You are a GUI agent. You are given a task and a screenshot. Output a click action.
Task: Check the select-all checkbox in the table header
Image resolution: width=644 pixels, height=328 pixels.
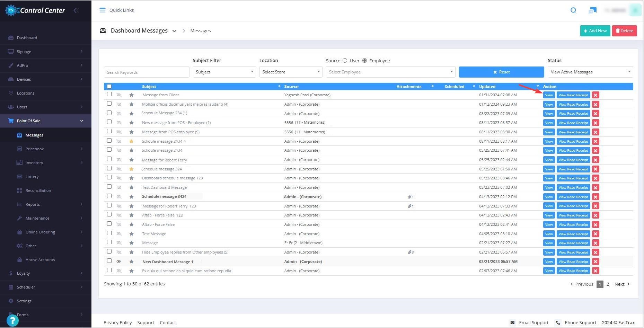[x=109, y=87]
